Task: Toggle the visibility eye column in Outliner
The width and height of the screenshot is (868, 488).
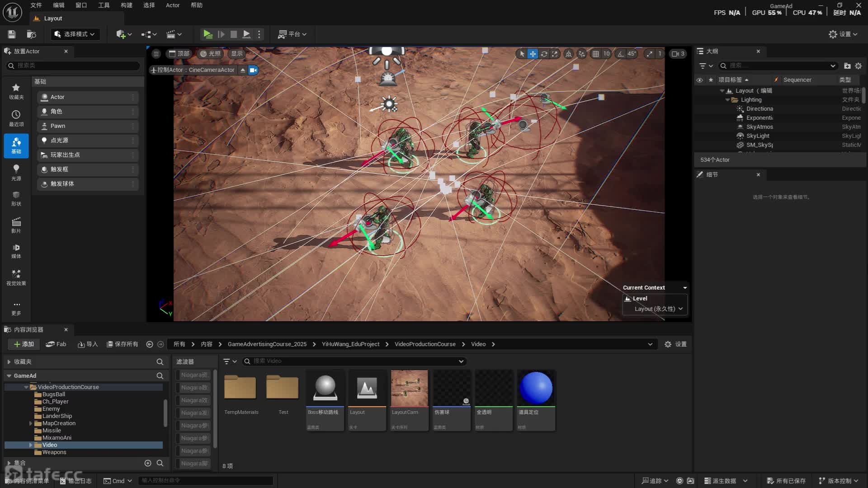Action: (x=699, y=80)
